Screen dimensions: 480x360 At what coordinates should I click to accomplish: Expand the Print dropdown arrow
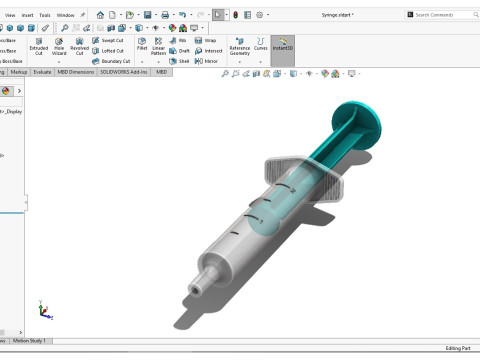coord(174,15)
